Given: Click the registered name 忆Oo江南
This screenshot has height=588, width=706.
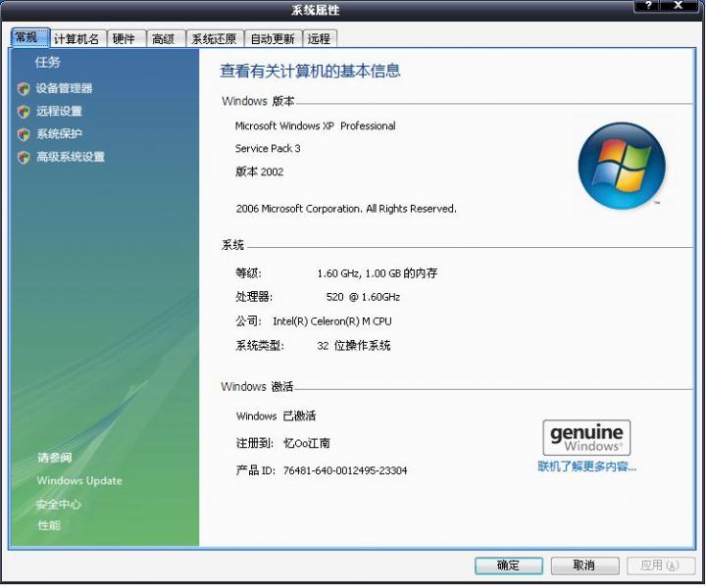Looking at the screenshot, I should tap(307, 443).
